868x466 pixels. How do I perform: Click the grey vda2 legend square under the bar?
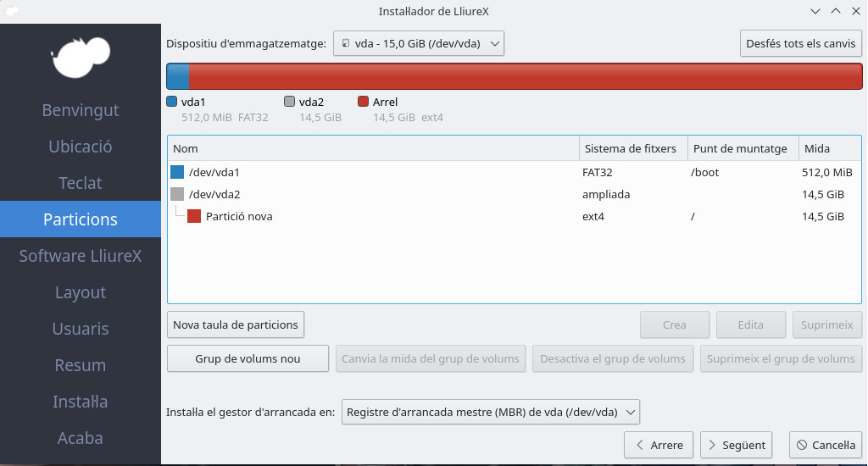click(290, 102)
